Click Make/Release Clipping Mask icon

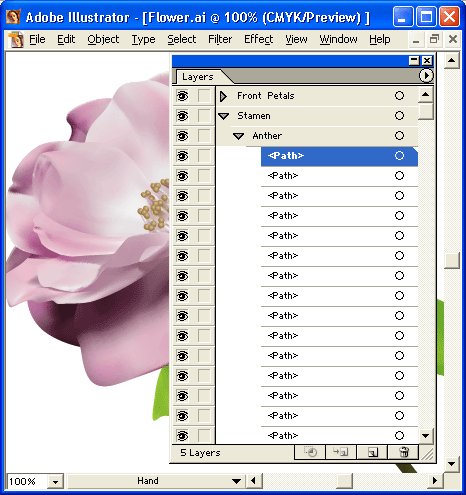pos(310,452)
